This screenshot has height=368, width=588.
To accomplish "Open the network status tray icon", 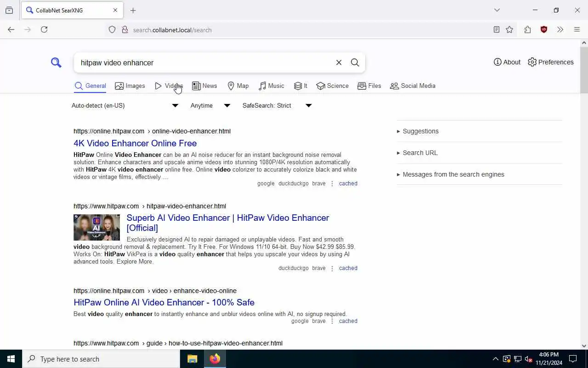I will click(x=518, y=359).
